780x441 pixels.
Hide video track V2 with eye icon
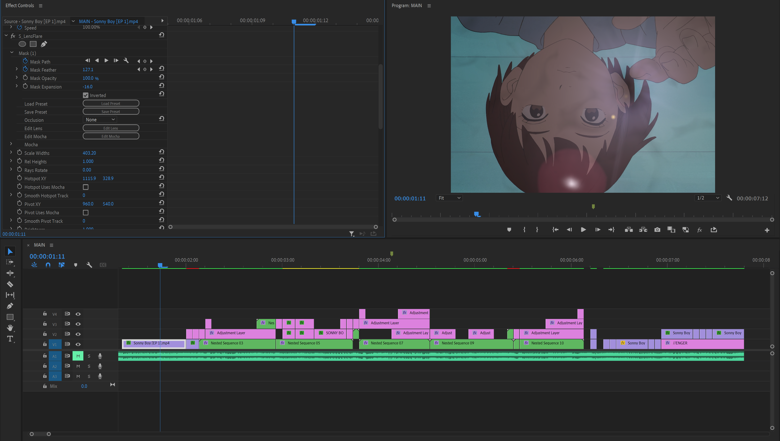click(78, 334)
